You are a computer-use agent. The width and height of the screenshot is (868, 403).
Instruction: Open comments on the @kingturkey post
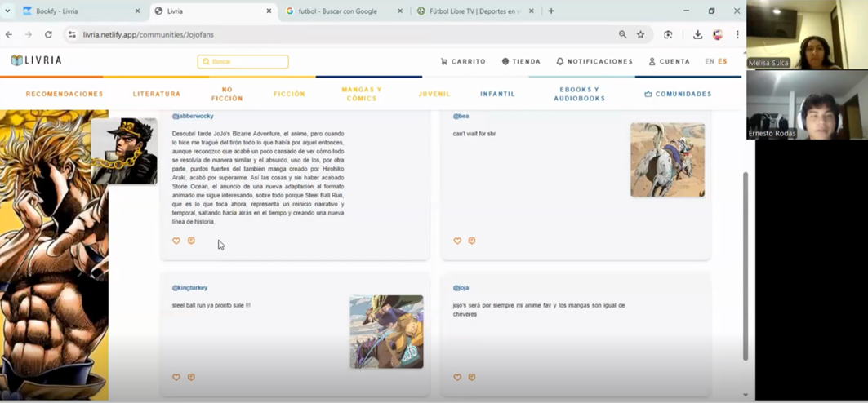tap(191, 378)
